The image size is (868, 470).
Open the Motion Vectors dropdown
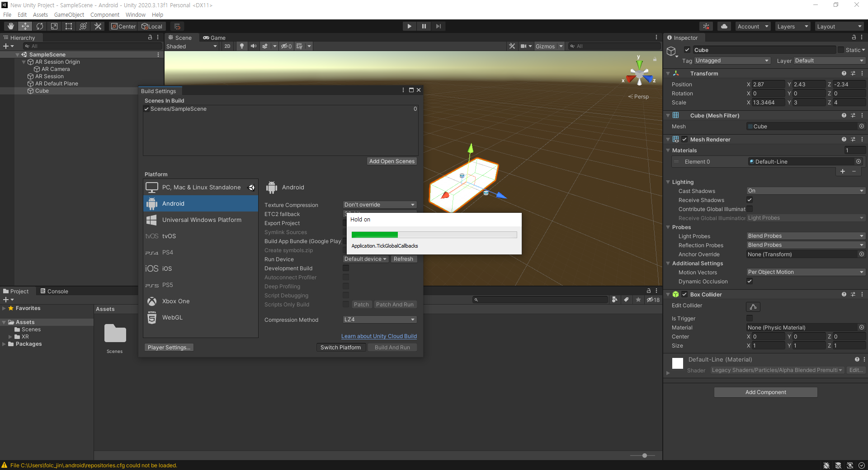click(806, 272)
